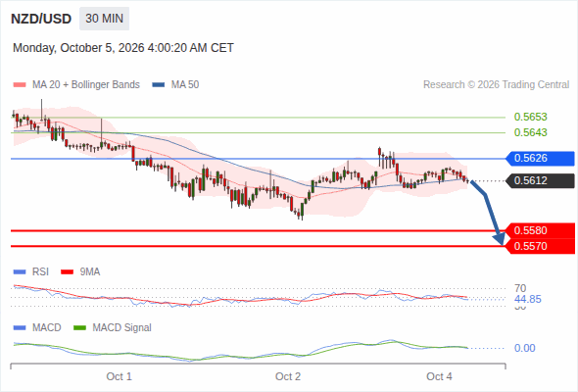Click the 'MACD Signal' legend label

(x=121, y=328)
